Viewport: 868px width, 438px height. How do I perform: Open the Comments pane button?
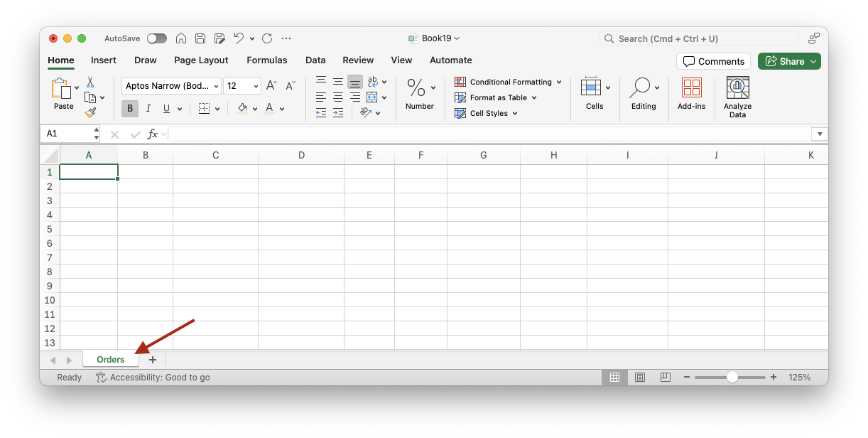click(714, 61)
